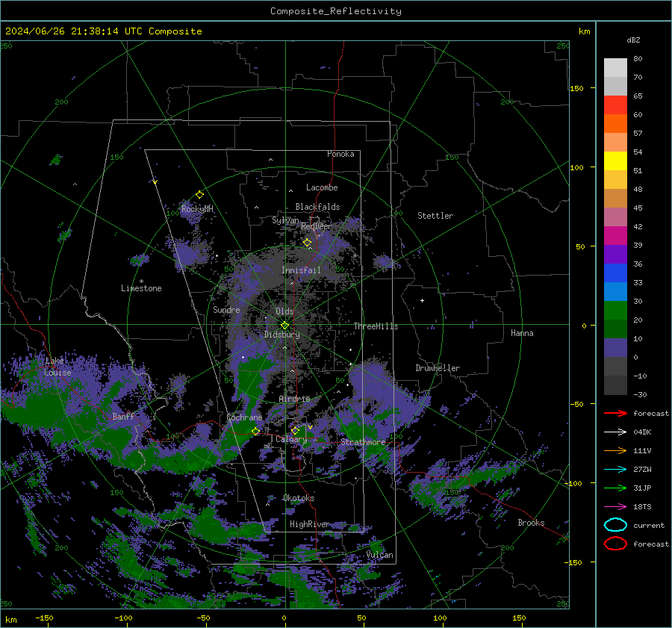Select the bright green 20-30 dBZ swatch
The image size is (672, 628).
pyautogui.click(x=615, y=311)
